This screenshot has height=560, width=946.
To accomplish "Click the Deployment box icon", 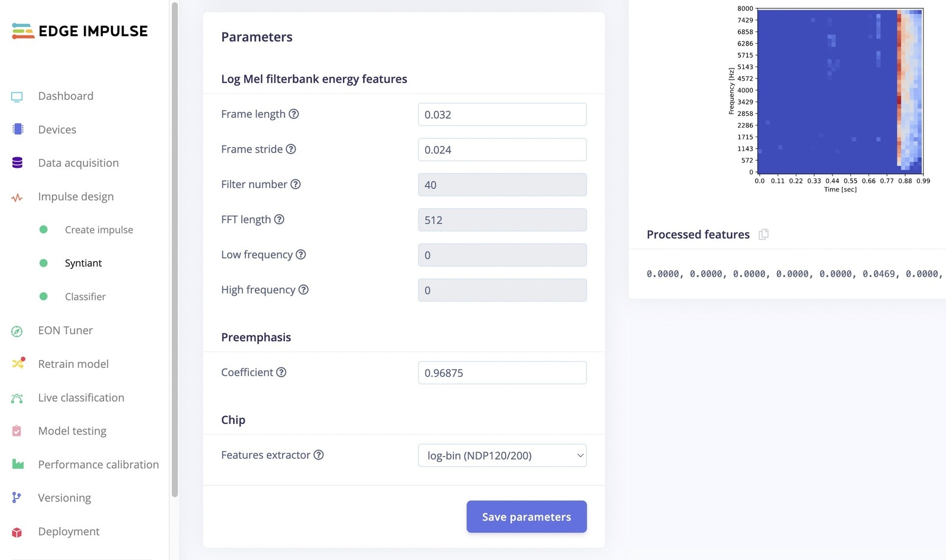I will click(17, 532).
